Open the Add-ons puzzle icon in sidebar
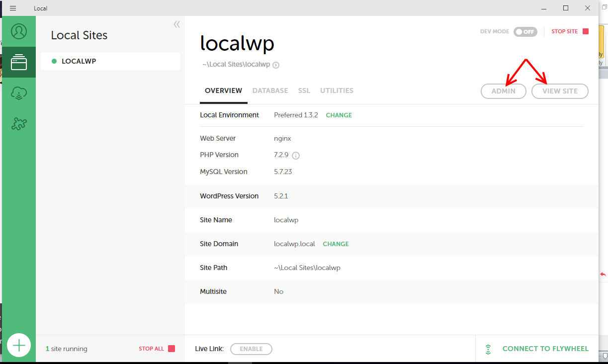 19,124
